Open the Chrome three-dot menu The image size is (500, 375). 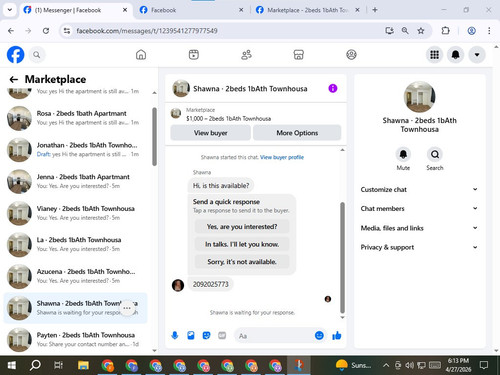[489, 31]
